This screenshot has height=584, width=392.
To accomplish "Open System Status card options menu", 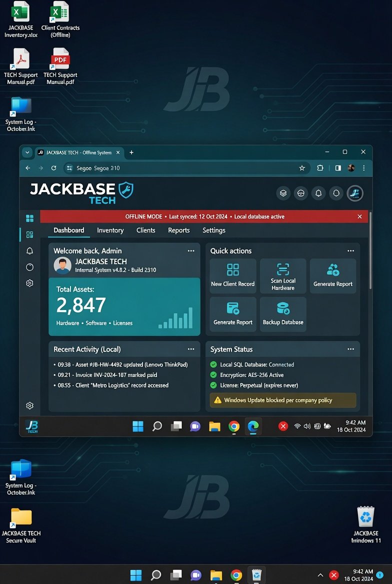I will (350, 349).
